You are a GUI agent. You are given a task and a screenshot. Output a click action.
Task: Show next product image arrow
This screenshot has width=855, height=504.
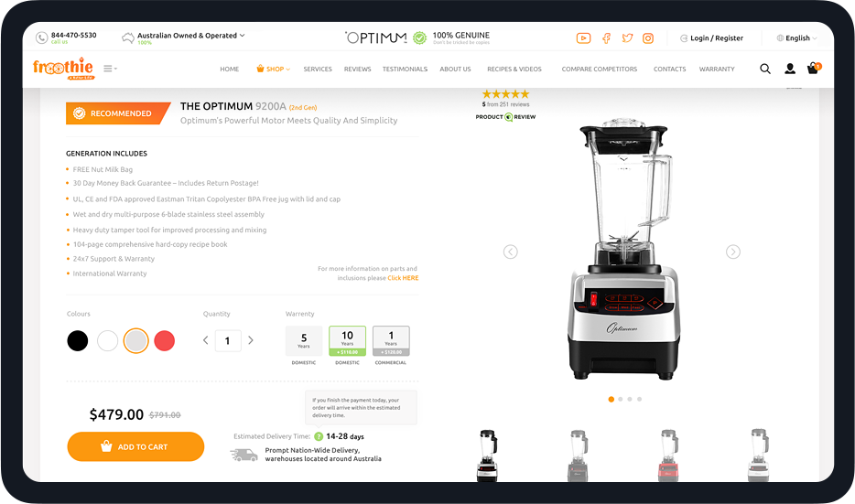click(x=733, y=252)
